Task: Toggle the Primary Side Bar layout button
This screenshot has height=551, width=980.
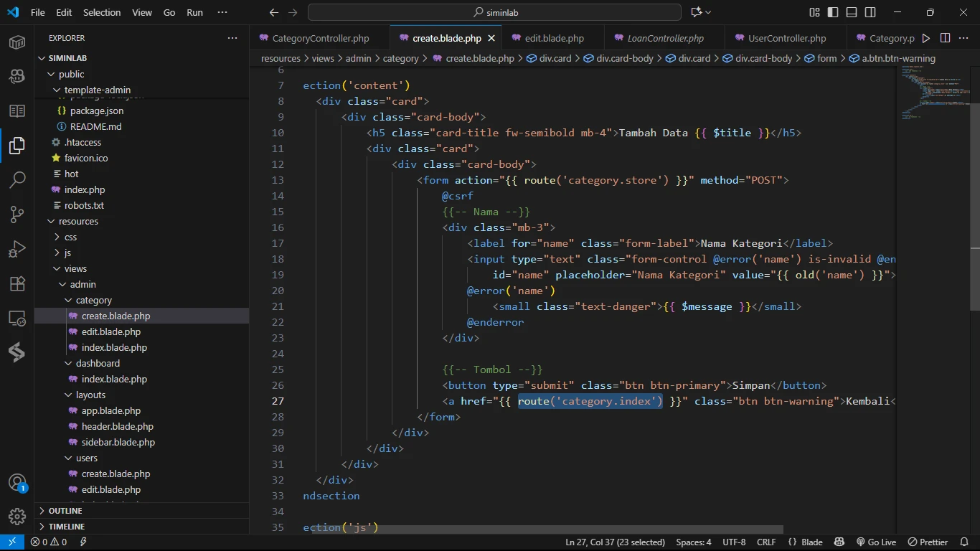Action: tap(833, 12)
